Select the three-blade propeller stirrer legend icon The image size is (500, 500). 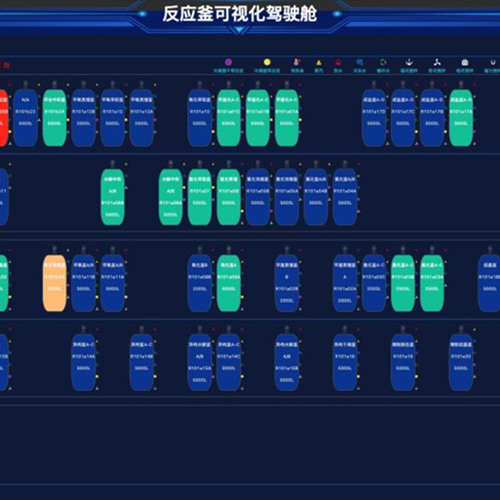point(437,62)
